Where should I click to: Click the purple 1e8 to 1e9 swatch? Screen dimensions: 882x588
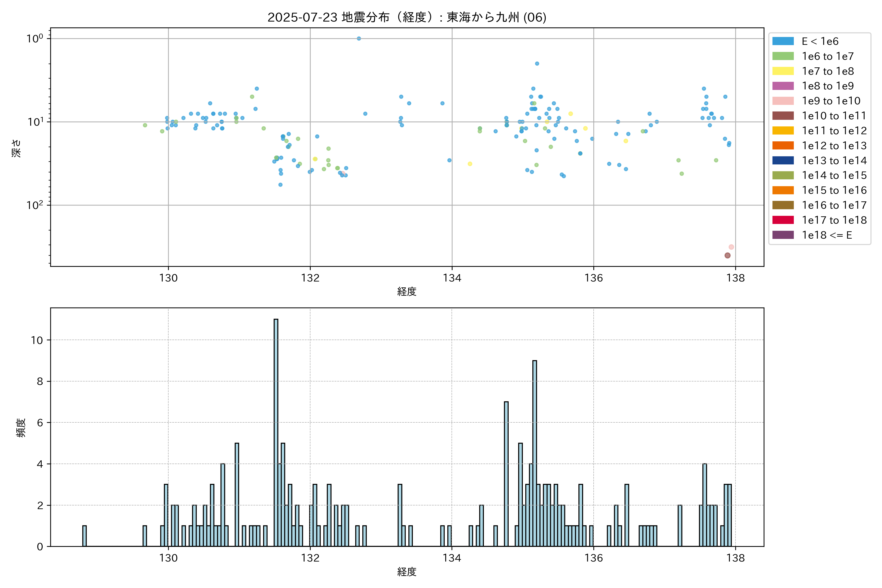(x=783, y=86)
